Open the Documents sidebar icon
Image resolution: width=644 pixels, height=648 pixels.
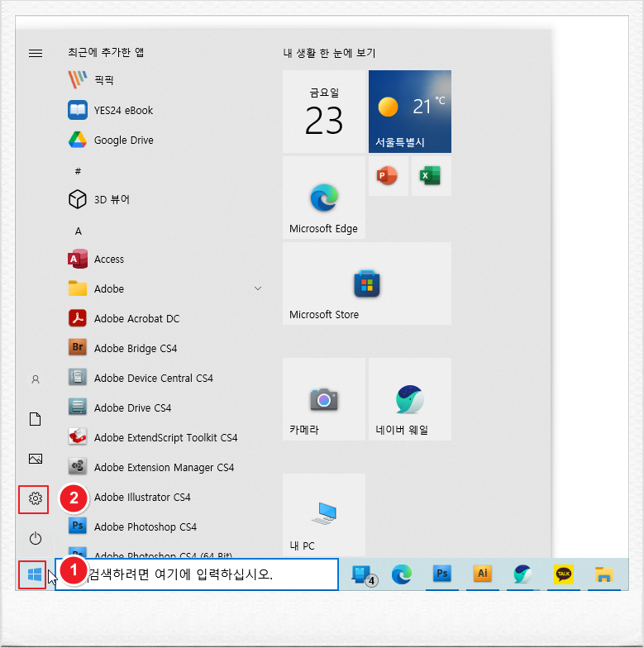pos(36,419)
